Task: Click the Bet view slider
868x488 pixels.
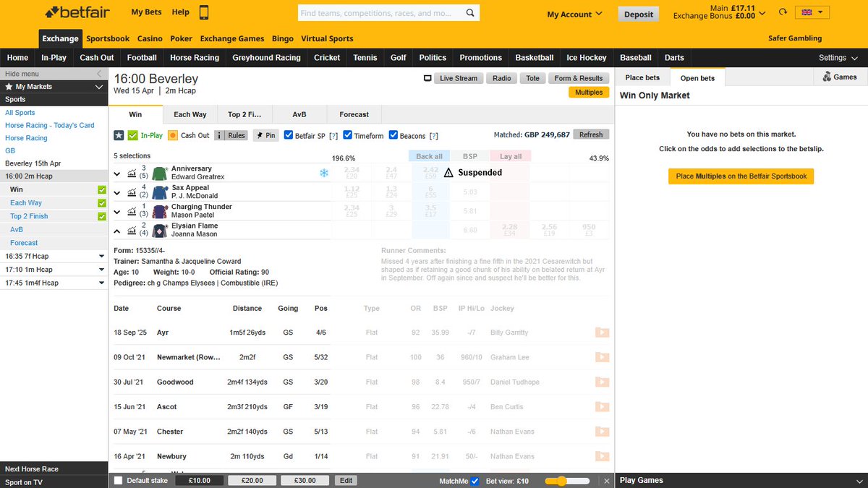Action: click(x=566, y=481)
